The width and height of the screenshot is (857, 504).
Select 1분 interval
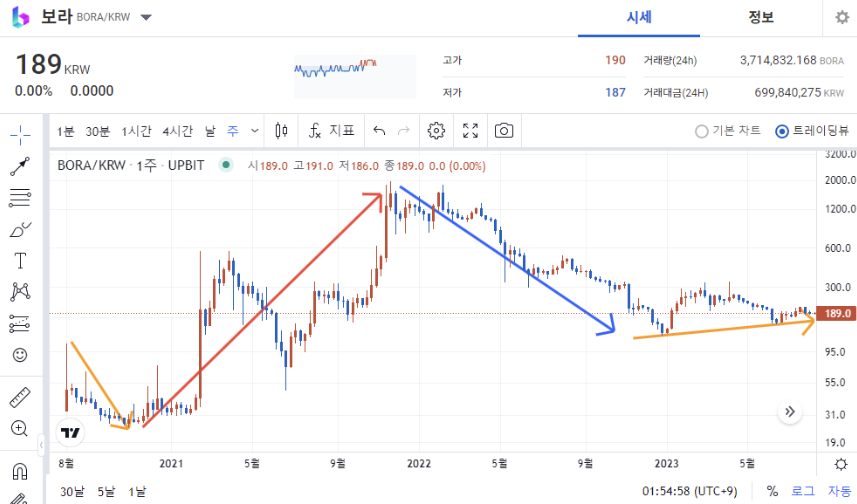[x=66, y=131]
